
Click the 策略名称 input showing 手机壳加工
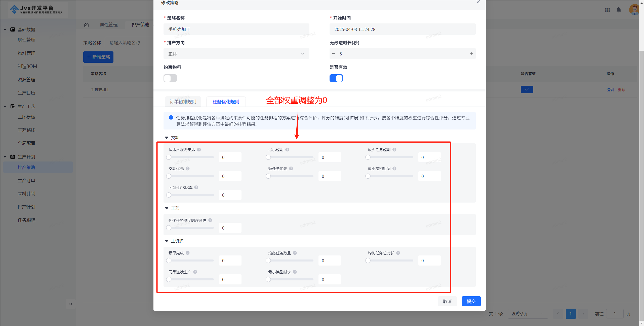coord(236,29)
